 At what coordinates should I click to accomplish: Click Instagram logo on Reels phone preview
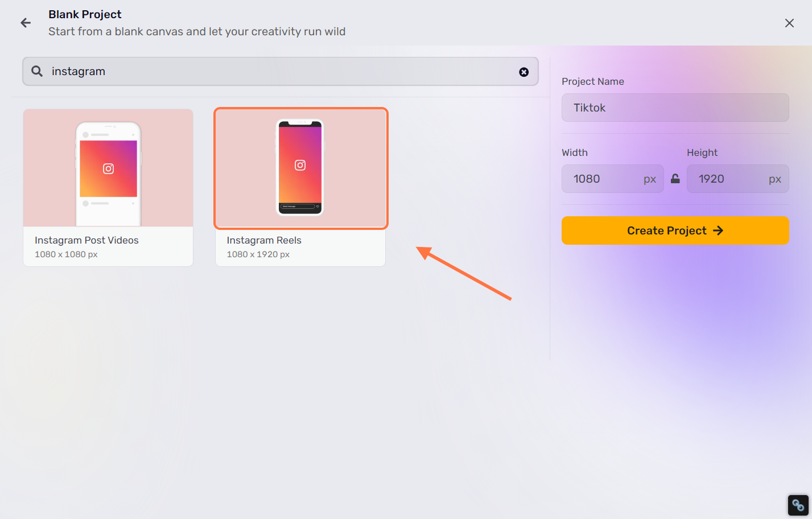(300, 165)
